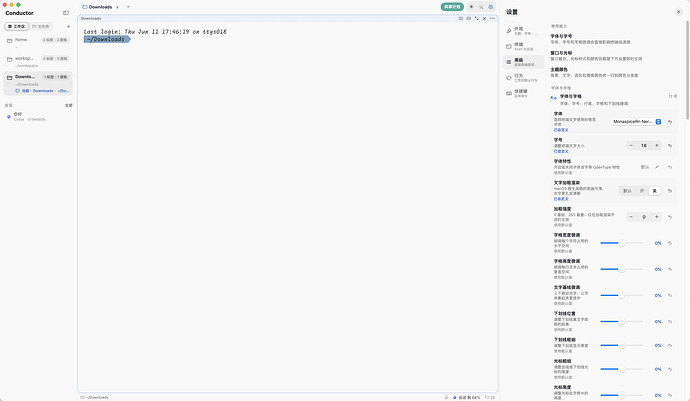Click the settings panel scrollbar
The image size is (690, 401).
686,68
